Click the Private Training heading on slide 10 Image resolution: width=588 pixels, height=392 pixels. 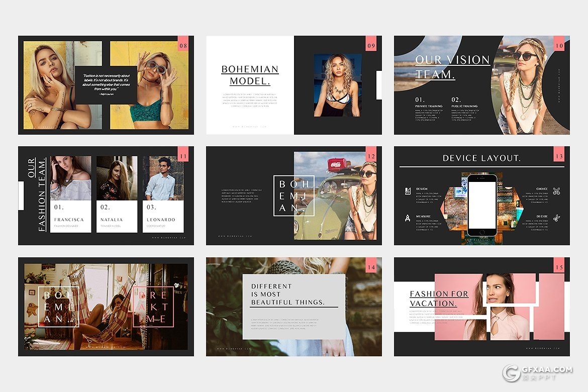click(x=429, y=107)
